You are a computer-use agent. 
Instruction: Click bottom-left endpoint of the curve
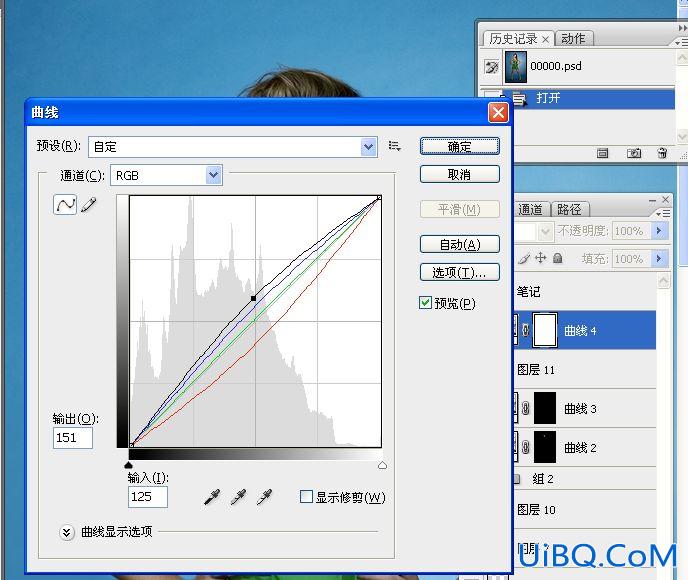point(131,445)
